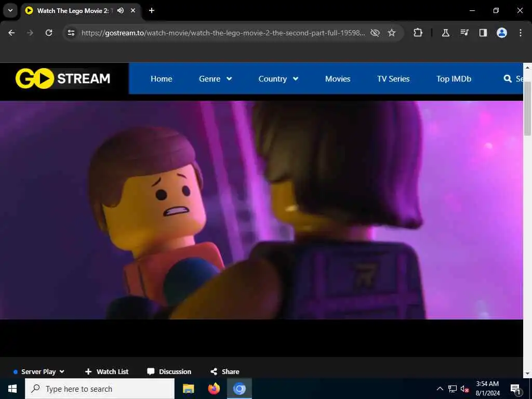This screenshot has width=532, height=399.
Task: Click the scrollbar down arrow
Action: [x=527, y=374]
